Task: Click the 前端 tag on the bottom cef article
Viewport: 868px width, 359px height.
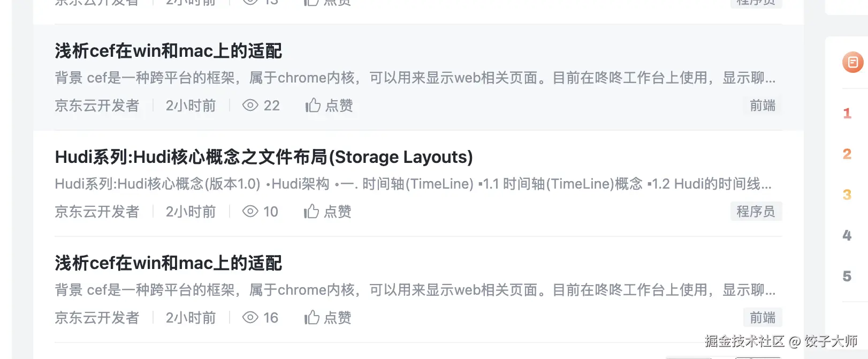Action: click(x=762, y=317)
